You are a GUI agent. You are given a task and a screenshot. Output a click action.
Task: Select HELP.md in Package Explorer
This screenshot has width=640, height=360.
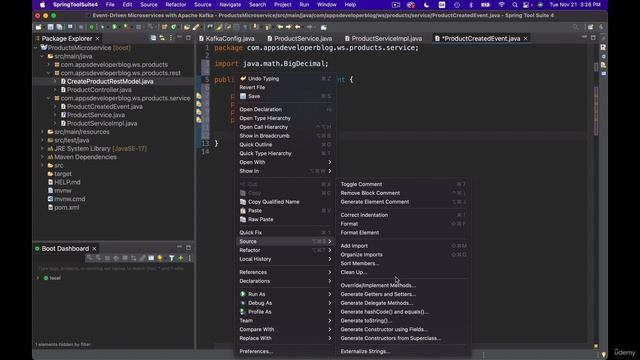click(67, 182)
